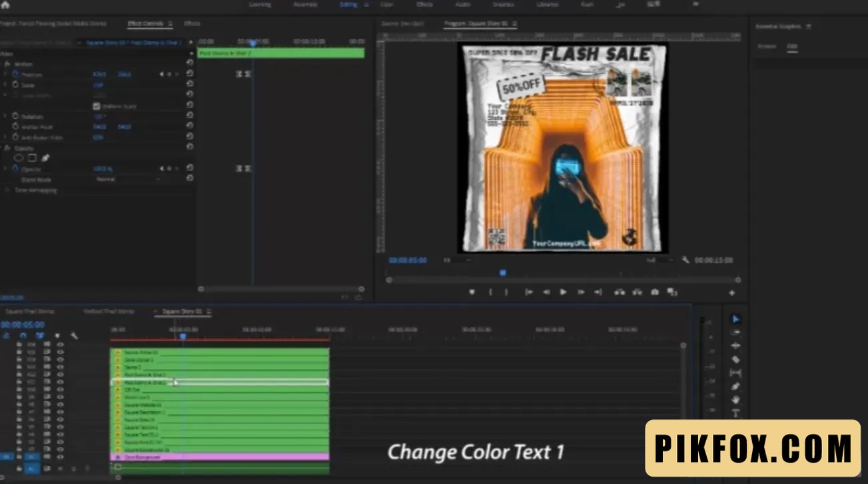
Task: Play the sequence in the Program monitor
Action: coord(564,292)
